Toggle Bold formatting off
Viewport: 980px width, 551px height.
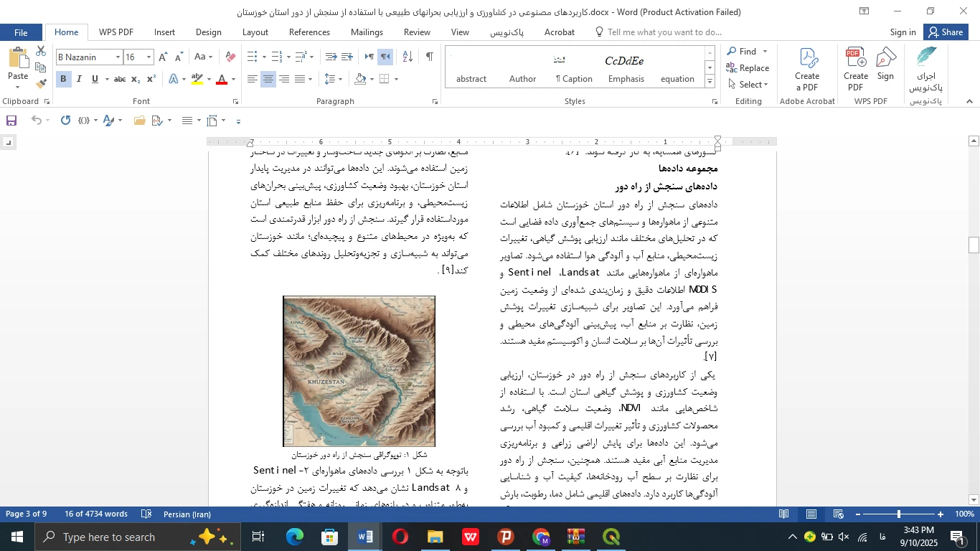[63, 79]
